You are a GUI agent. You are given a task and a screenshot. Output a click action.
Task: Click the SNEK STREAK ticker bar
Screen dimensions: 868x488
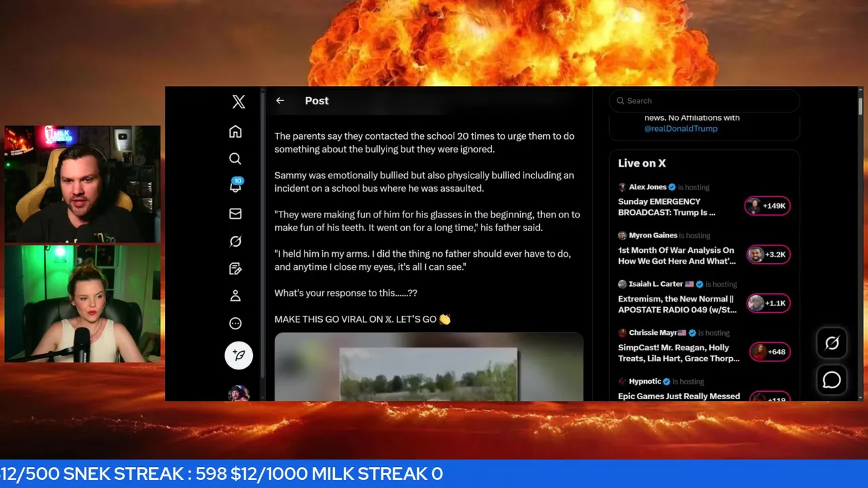pos(434,474)
